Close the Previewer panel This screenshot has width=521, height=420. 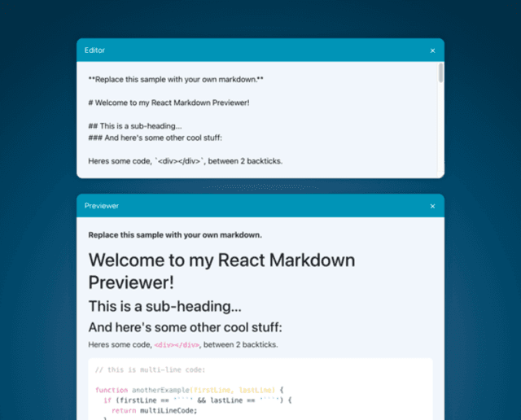tap(432, 206)
